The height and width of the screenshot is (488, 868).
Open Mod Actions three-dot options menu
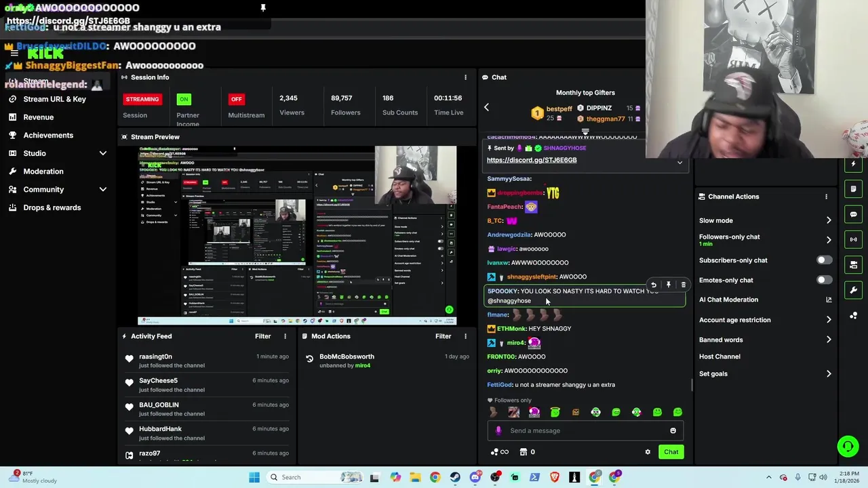(465, 336)
